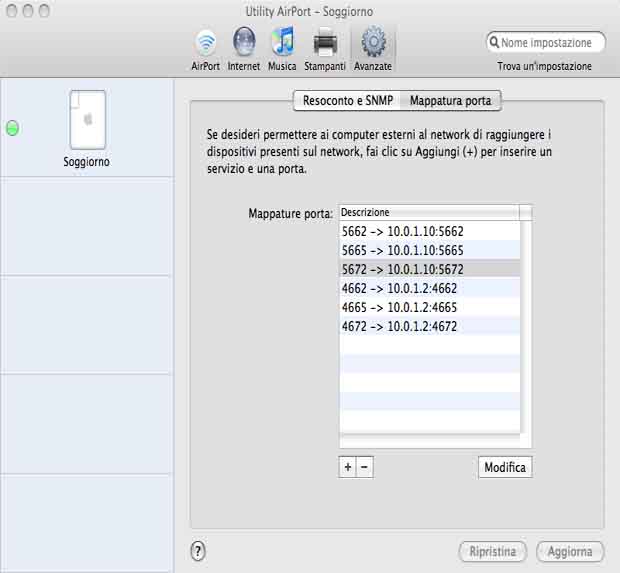Open the Internet settings section
Viewport: 620px width, 573px height.
(x=244, y=49)
